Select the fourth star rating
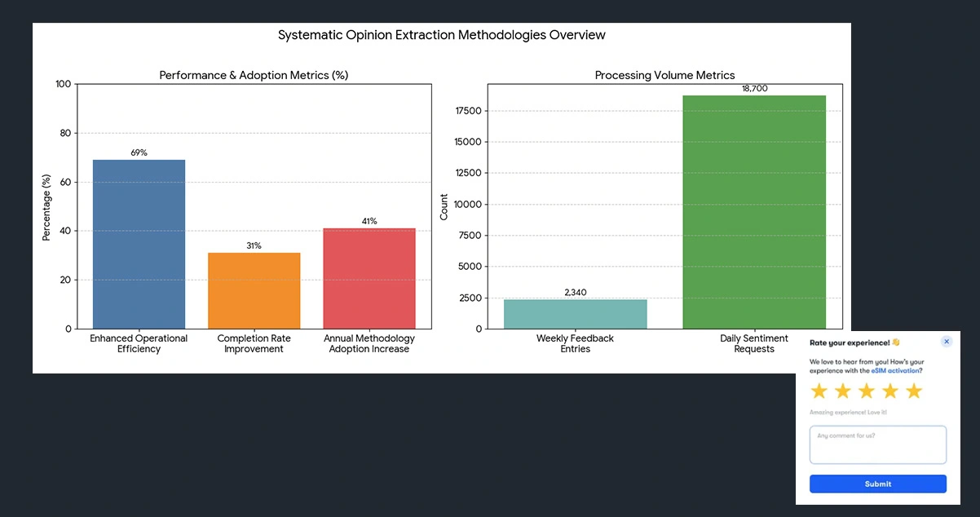This screenshot has height=517, width=980. [889, 391]
